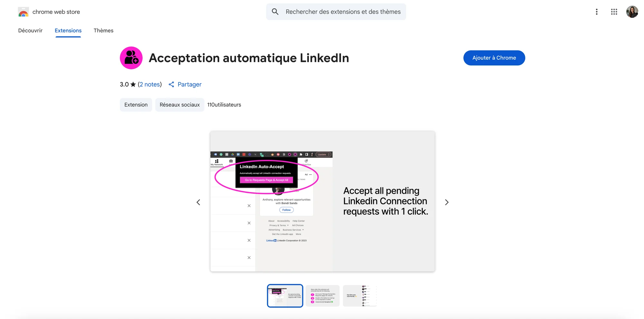Click the pink extension logo icon
This screenshot has width=644, height=319.
click(x=131, y=58)
